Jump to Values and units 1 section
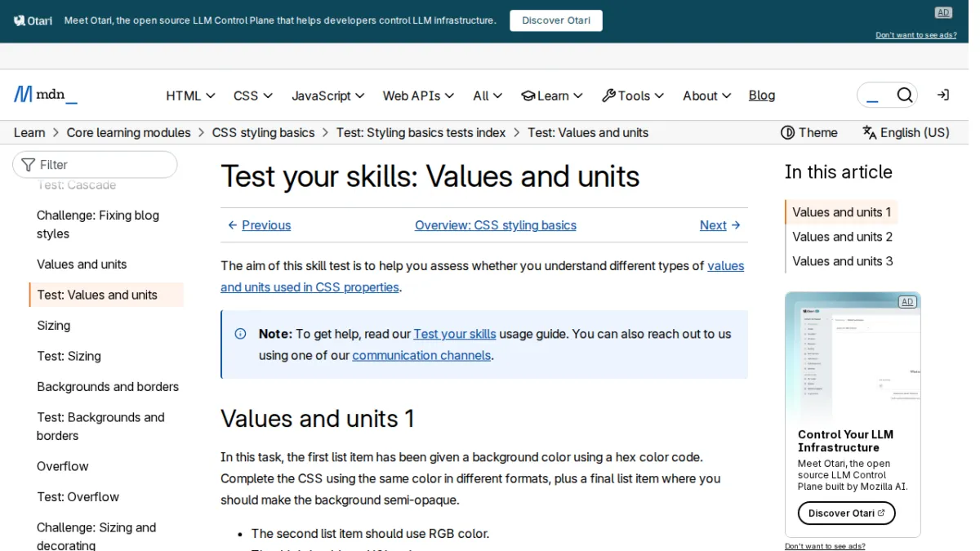The height and width of the screenshot is (551, 980). (x=841, y=212)
